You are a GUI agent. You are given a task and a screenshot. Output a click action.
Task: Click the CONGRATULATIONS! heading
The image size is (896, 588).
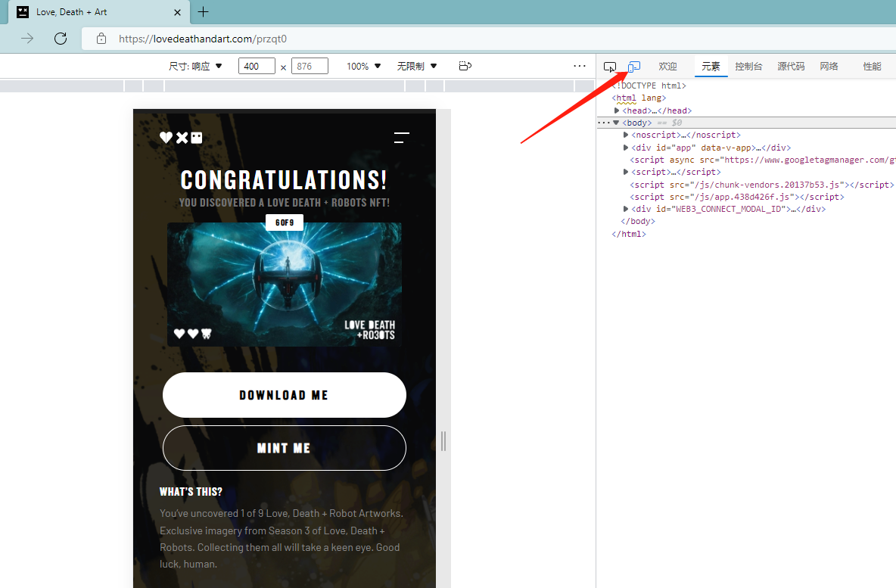pos(284,180)
